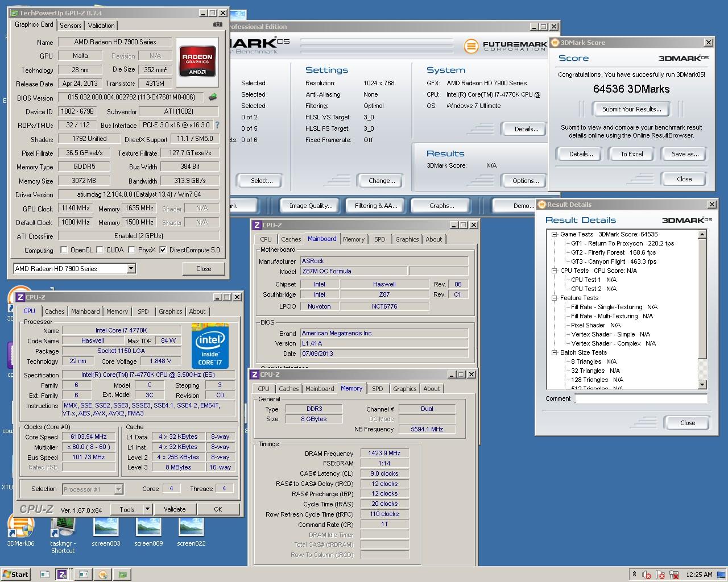Toggle the DirectCompute 5.0 checkbox
The width and height of the screenshot is (728, 582).
(x=163, y=250)
